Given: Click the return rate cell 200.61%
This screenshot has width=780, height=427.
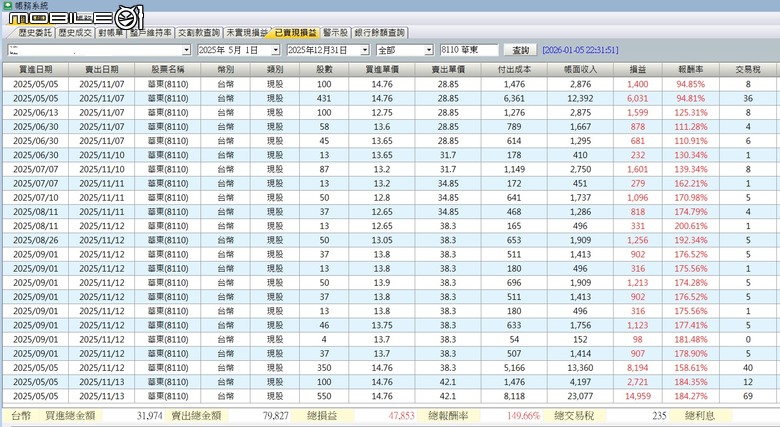Looking at the screenshot, I should [x=691, y=226].
